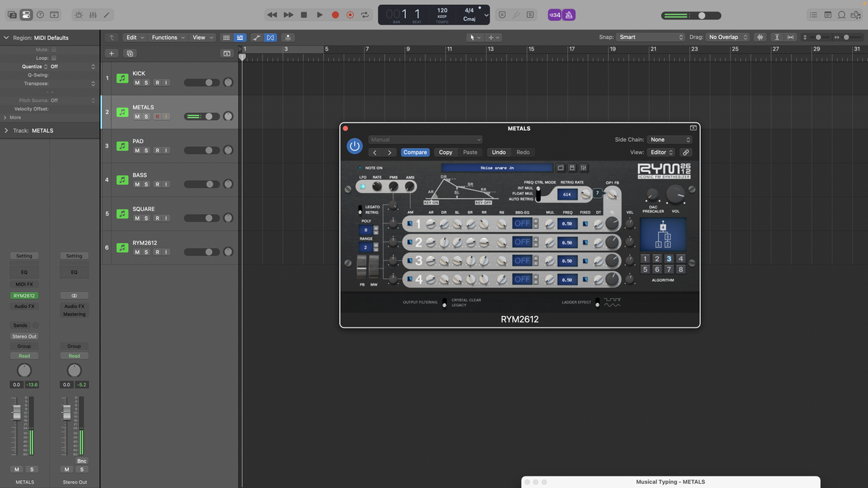Toggle Cycle mode in the transport

coord(365,14)
